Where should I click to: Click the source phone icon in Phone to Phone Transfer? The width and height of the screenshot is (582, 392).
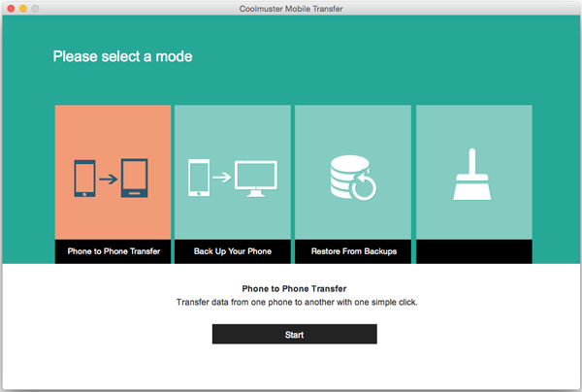point(85,180)
